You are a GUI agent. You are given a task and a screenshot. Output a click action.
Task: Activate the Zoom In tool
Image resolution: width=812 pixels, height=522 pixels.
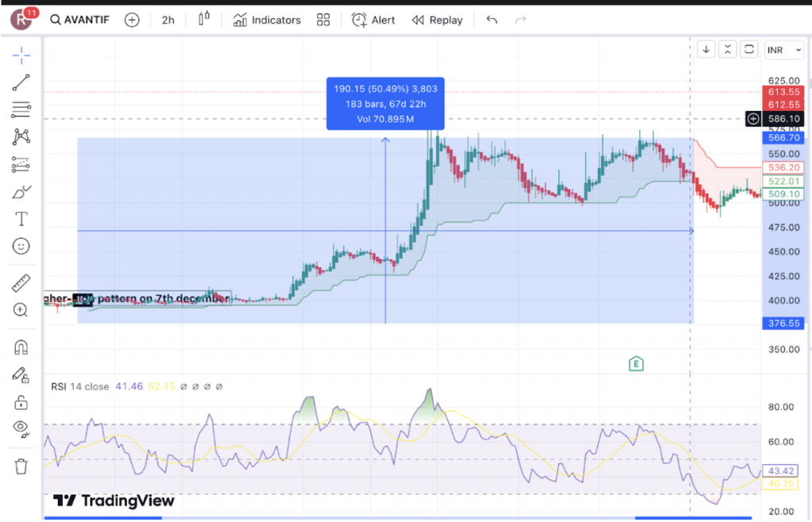click(21, 309)
